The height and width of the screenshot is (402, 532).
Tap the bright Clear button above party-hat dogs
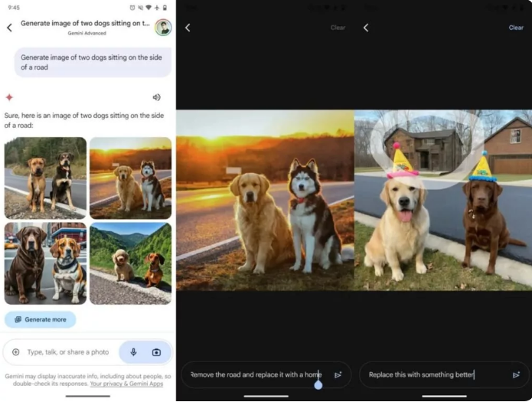tap(516, 28)
